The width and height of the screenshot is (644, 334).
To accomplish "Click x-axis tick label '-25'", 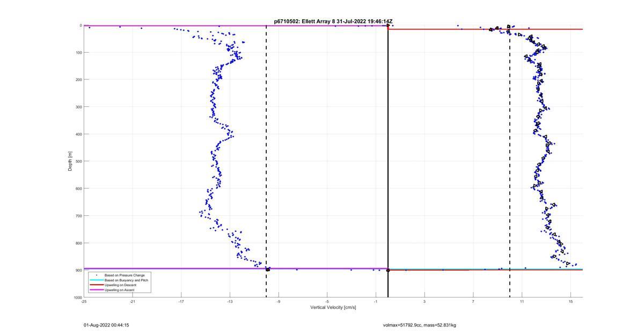I will tap(84, 301).
